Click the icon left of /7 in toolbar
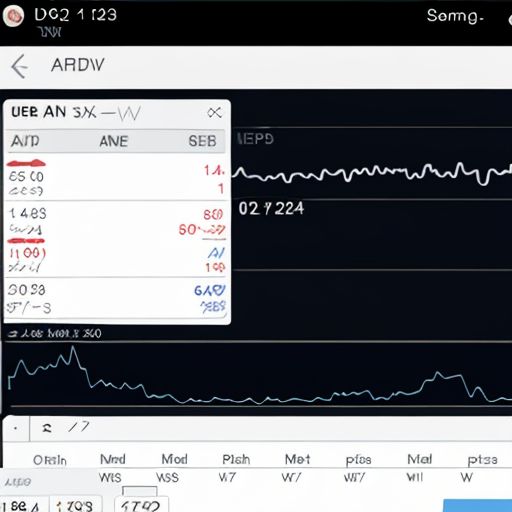The width and height of the screenshot is (512, 512). click(x=47, y=428)
